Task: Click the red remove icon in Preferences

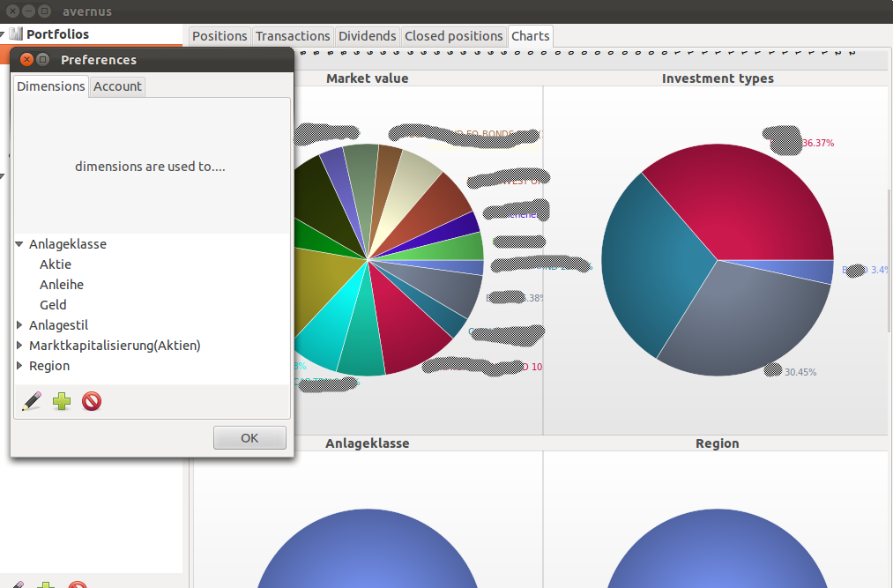Action: pyautogui.click(x=91, y=401)
